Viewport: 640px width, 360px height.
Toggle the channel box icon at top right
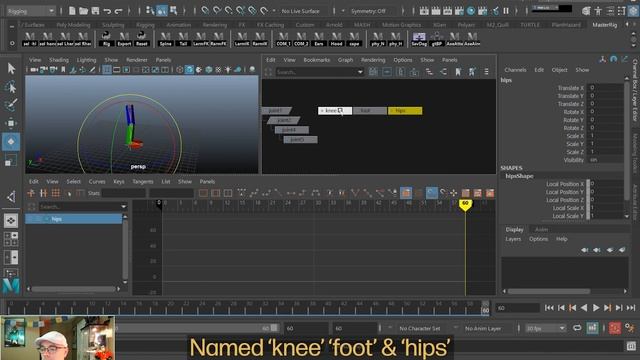click(x=633, y=11)
